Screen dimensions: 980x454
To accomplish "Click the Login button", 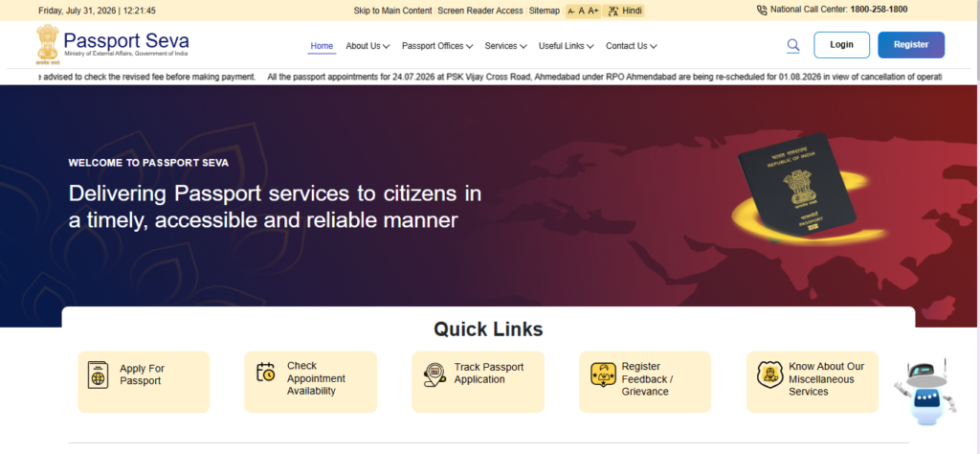I will [x=841, y=45].
